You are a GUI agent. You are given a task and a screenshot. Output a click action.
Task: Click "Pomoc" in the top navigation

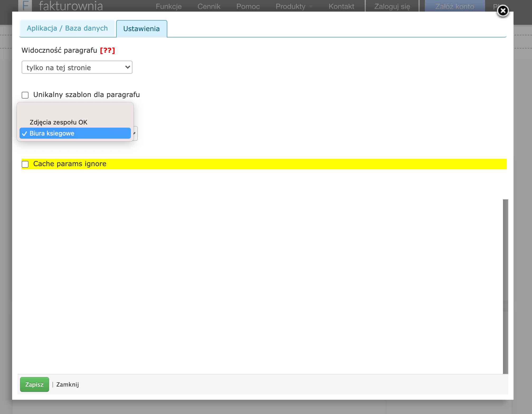pos(248,6)
